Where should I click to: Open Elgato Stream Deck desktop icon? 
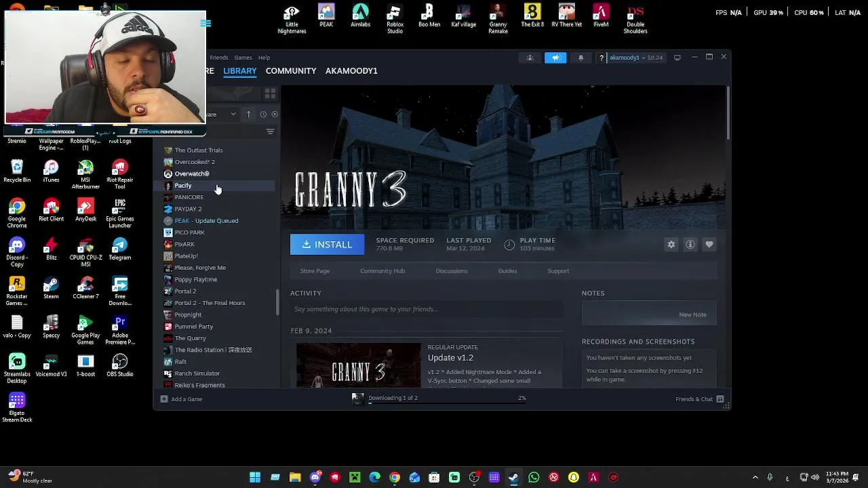pos(17,408)
